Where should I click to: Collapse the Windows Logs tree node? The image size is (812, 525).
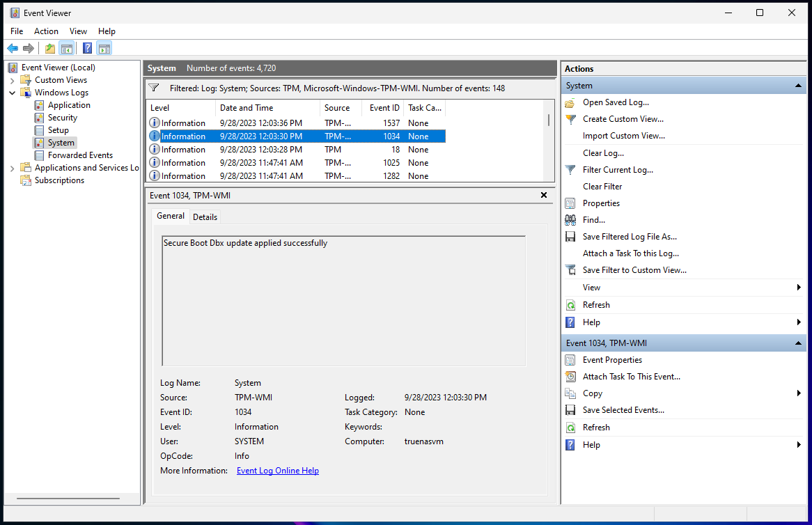coord(13,93)
